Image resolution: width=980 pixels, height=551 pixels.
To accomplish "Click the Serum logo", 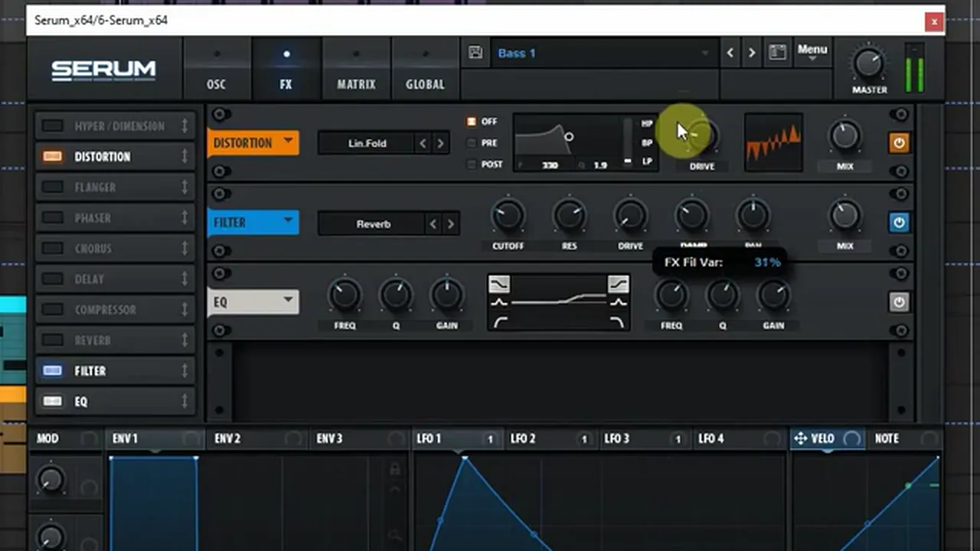I will point(103,70).
